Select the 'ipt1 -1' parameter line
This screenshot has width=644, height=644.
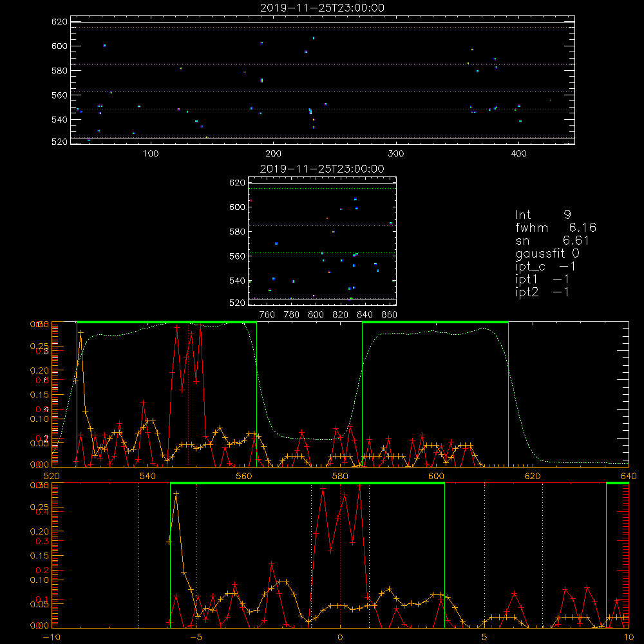(542, 279)
